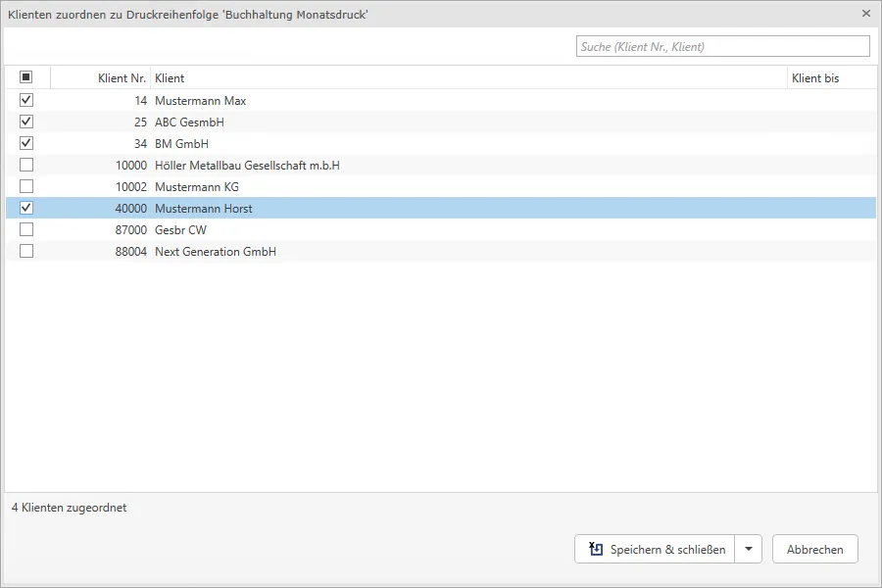Click the Speichern & schließen button label
This screenshot has height=588, width=882.
(667, 550)
